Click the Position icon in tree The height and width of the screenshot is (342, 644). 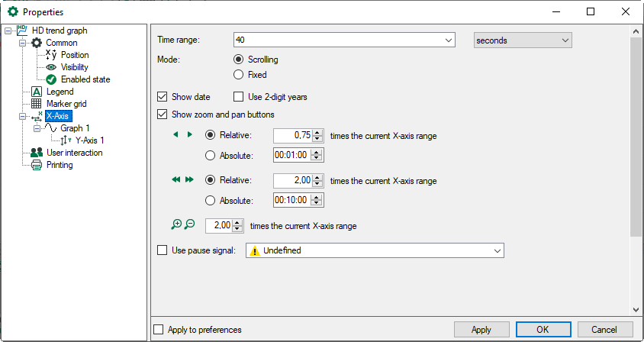(51, 55)
